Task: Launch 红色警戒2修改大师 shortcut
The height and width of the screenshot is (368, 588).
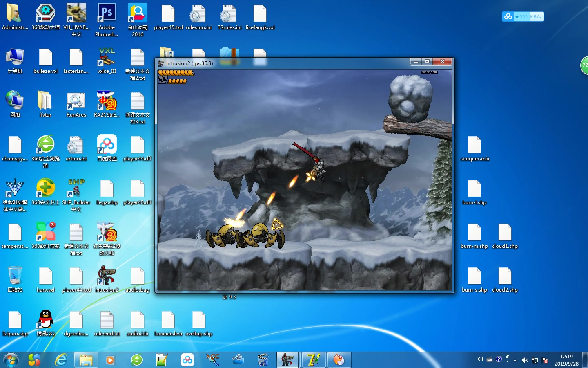Action: pos(107,239)
